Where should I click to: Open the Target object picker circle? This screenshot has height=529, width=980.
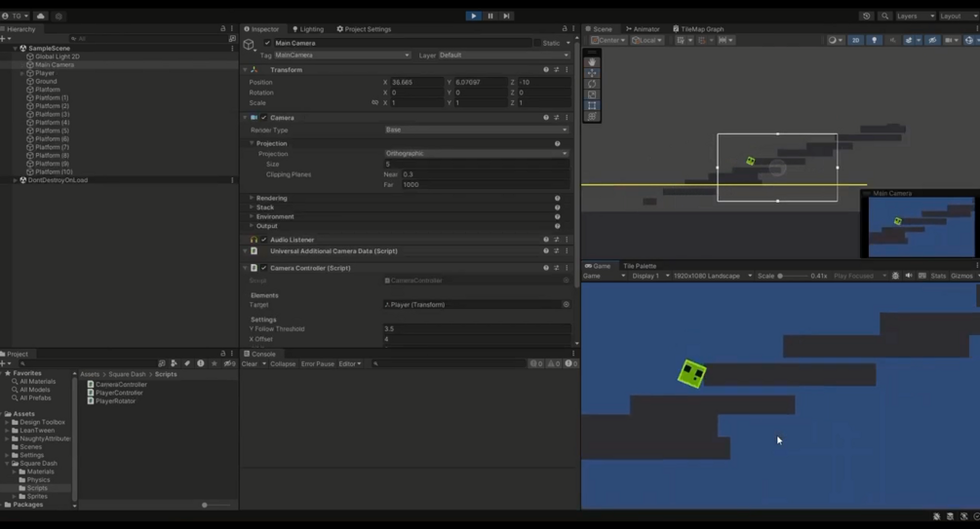[566, 305]
